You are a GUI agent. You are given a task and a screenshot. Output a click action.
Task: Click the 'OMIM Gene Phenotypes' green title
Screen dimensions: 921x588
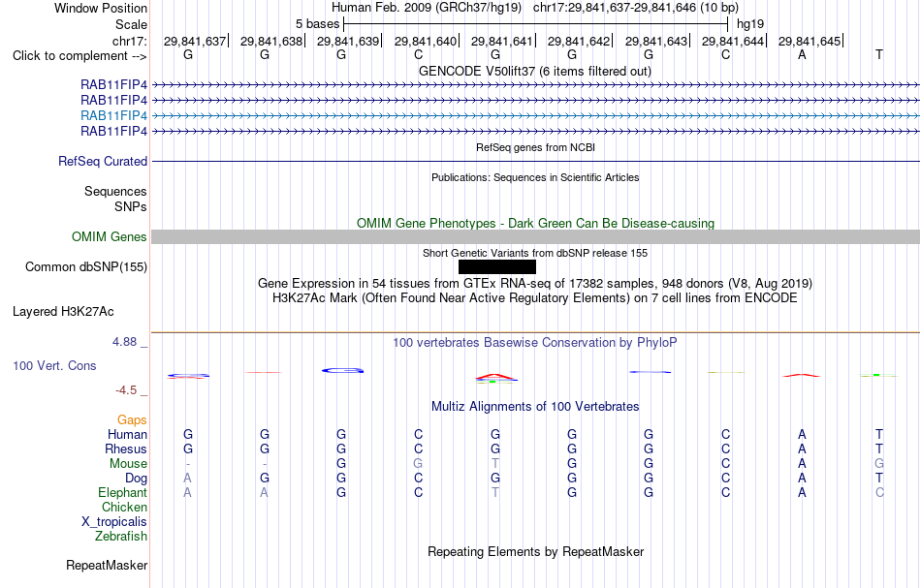point(536,223)
